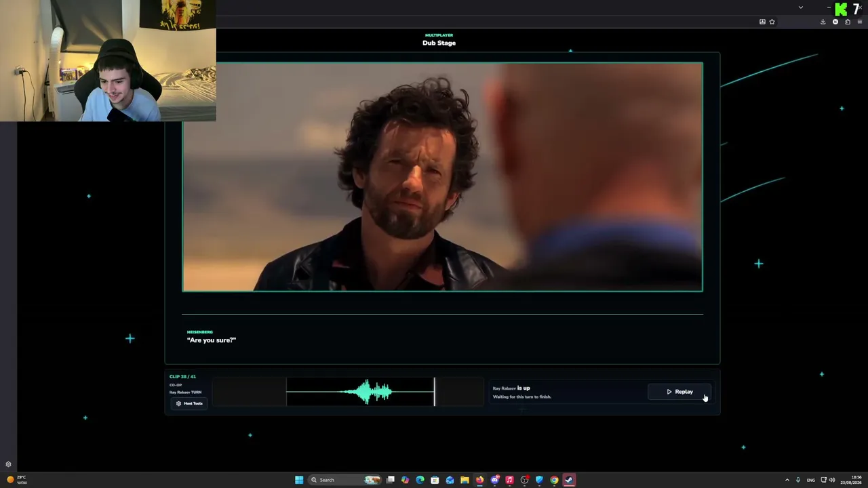The width and height of the screenshot is (868, 488).
Task: Open the Windows Start menu
Action: click(299, 480)
